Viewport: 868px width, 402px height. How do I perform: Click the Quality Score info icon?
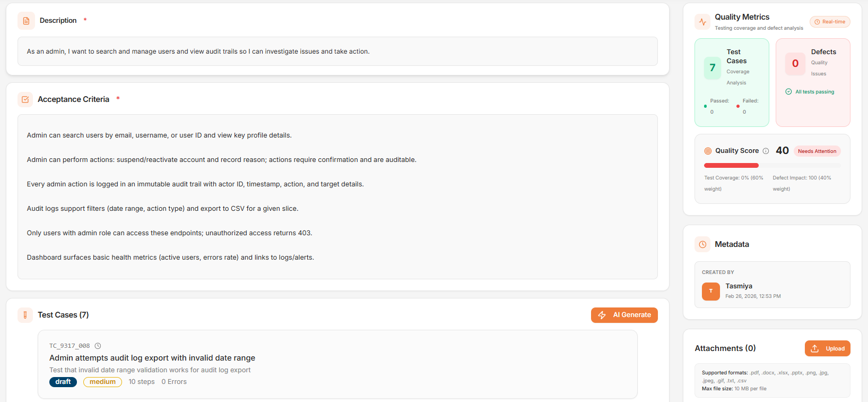tap(766, 151)
